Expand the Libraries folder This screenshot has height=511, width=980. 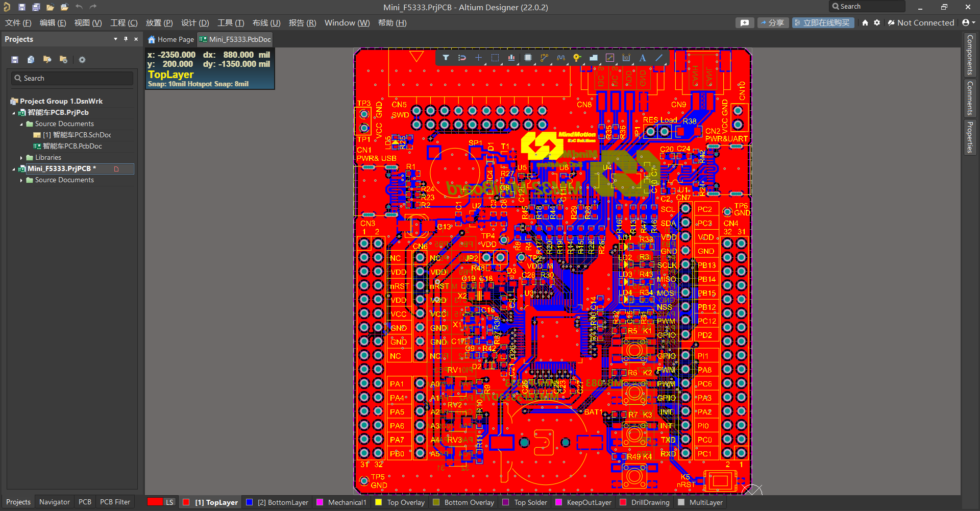point(21,158)
